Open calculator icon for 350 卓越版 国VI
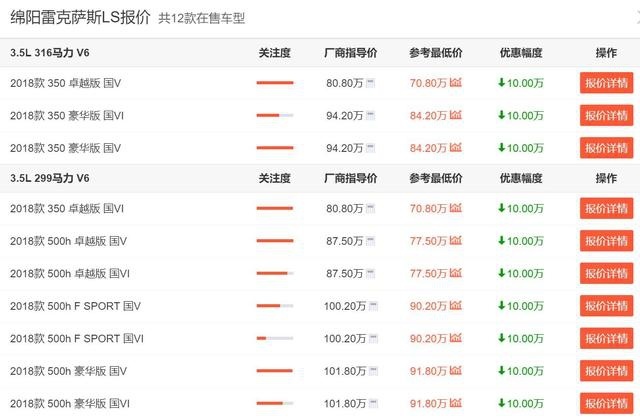640x419 pixels. coord(370,208)
